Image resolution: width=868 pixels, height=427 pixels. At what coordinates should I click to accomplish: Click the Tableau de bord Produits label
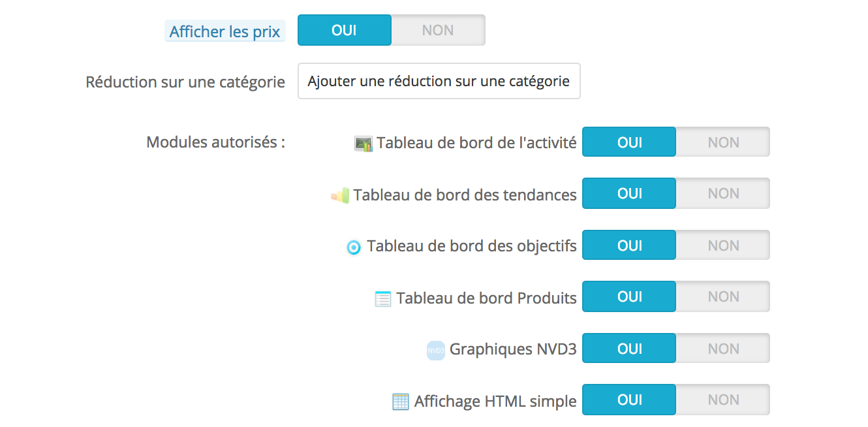click(486, 298)
